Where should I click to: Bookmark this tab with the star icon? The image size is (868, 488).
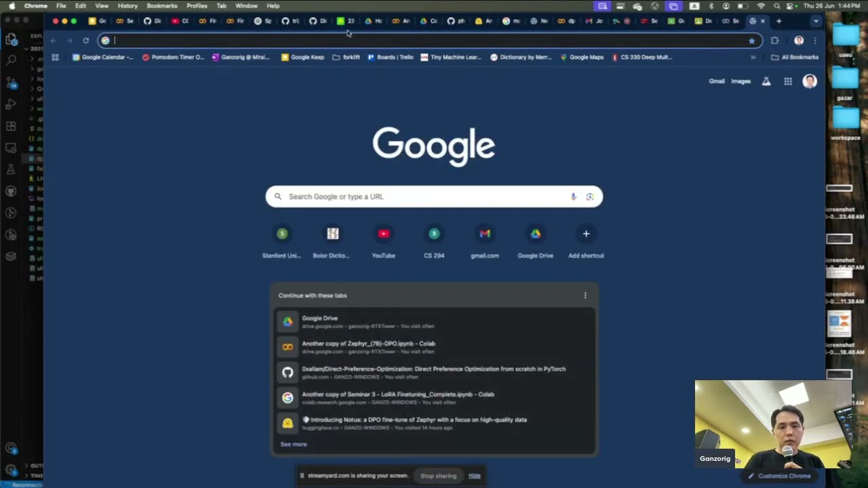pos(751,41)
